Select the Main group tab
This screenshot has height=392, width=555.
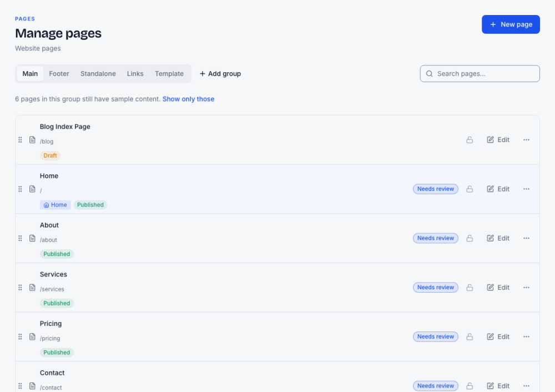click(30, 74)
